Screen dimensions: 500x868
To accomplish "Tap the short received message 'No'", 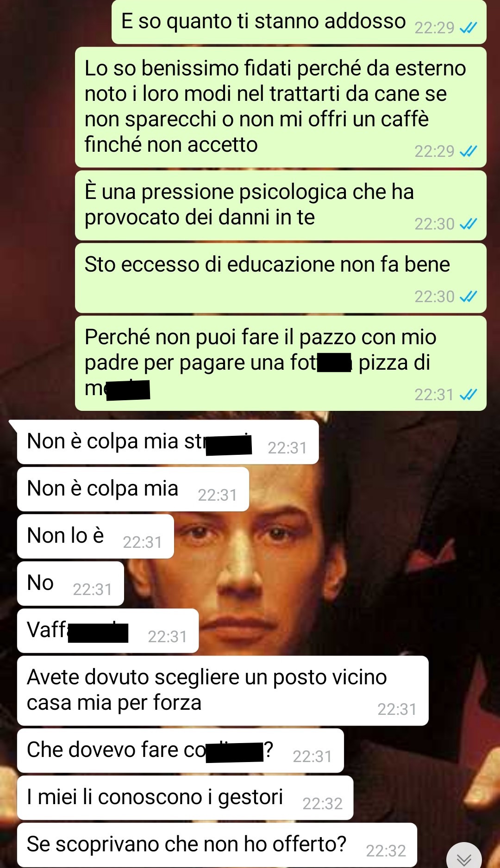I will click(70, 583).
